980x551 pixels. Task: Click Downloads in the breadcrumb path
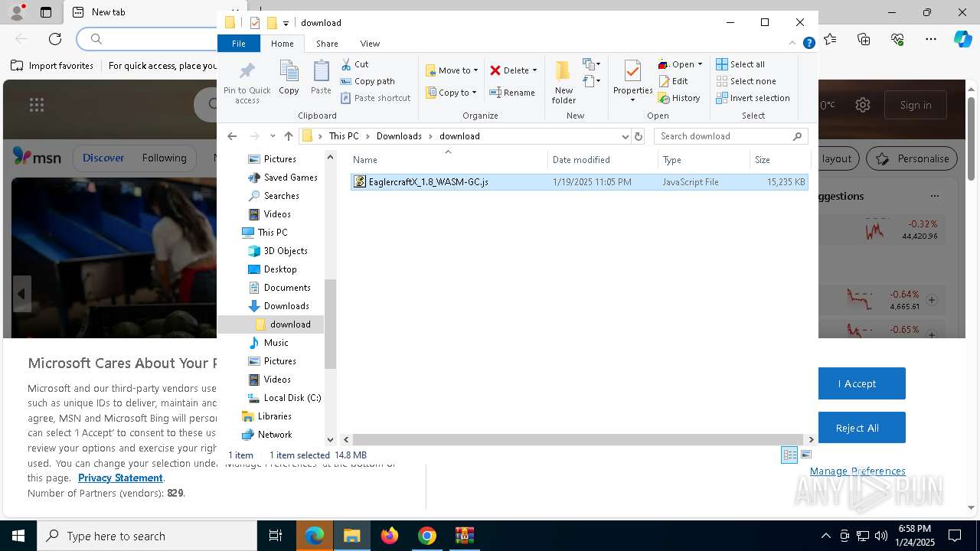pos(399,136)
